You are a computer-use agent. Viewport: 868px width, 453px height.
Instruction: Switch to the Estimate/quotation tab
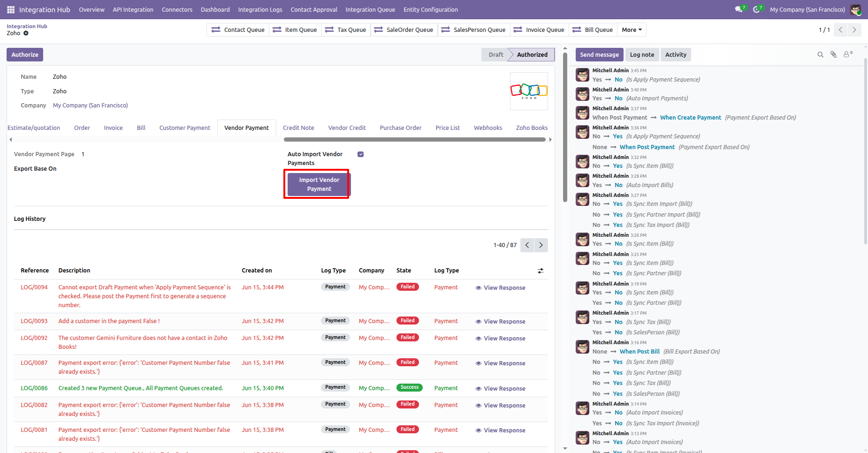point(34,128)
